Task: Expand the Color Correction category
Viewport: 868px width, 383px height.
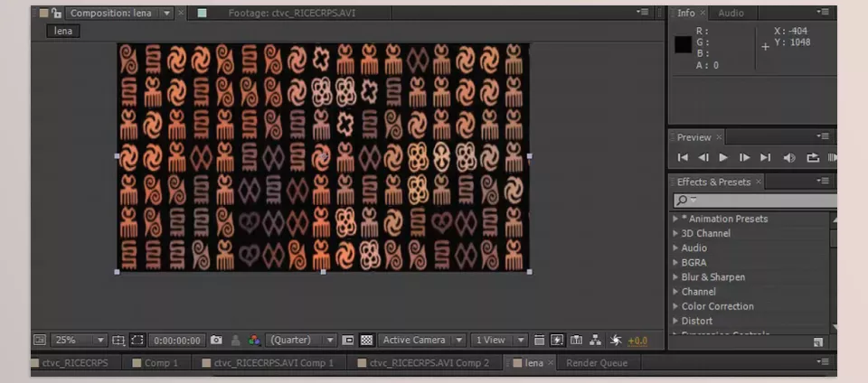Action: click(x=675, y=306)
